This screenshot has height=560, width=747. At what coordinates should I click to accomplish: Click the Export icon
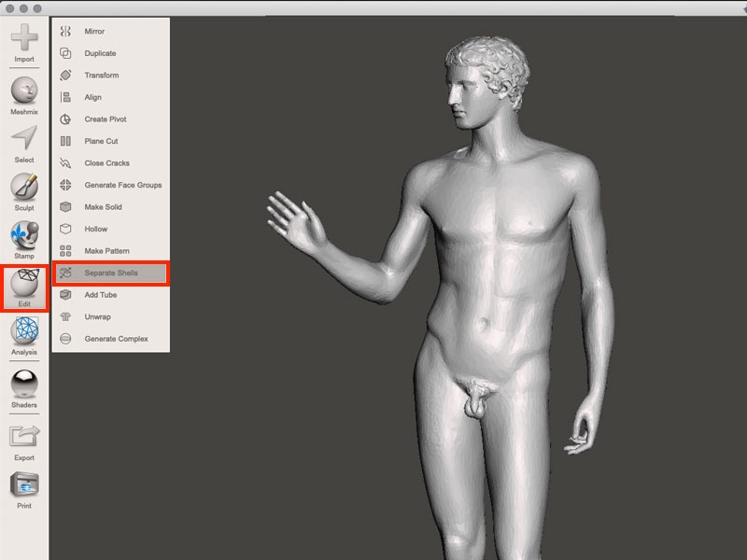24,437
